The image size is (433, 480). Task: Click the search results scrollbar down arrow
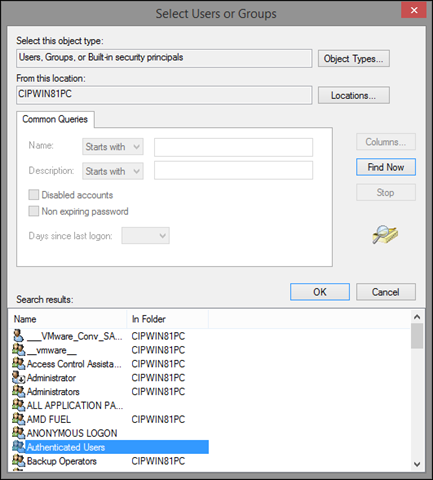(417, 464)
